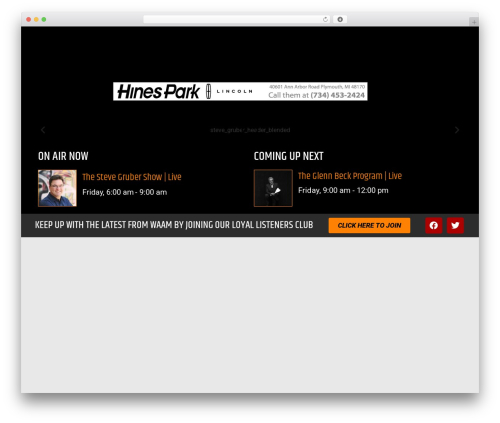Click the Steve Gruber host thumbnail
This screenshot has width=500, height=423.
[57, 188]
